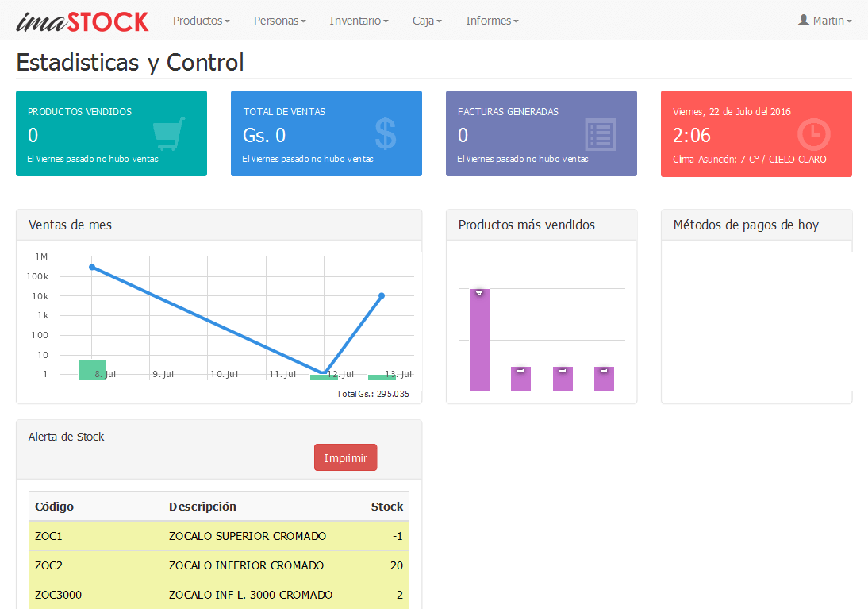Click the clock icon in the red card

point(813,134)
